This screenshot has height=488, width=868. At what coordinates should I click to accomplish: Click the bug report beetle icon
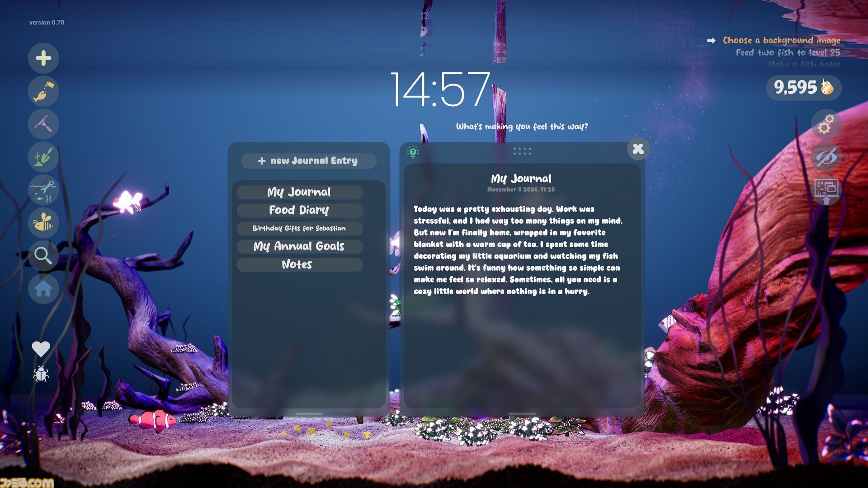pos(41,374)
